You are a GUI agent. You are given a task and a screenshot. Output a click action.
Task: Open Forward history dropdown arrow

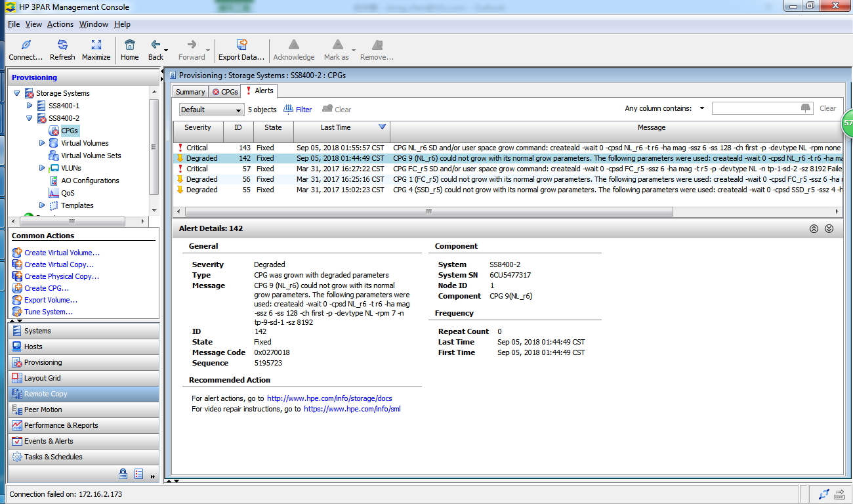[x=208, y=50]
